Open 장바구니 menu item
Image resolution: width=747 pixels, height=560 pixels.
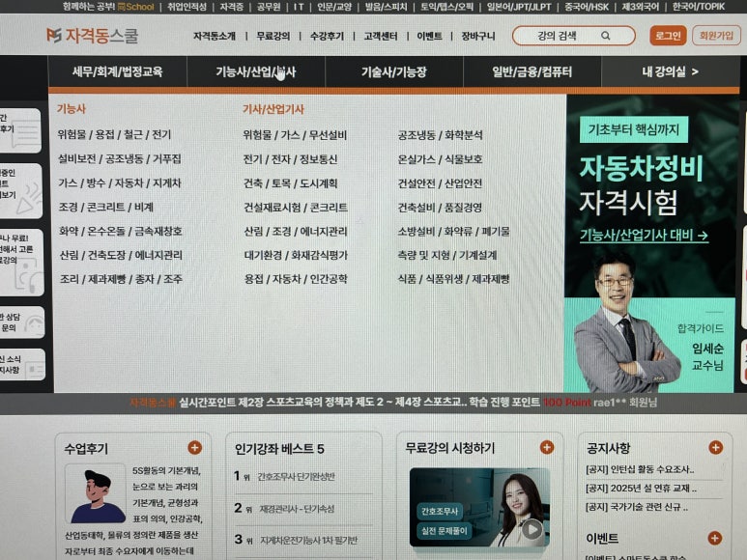477,36
